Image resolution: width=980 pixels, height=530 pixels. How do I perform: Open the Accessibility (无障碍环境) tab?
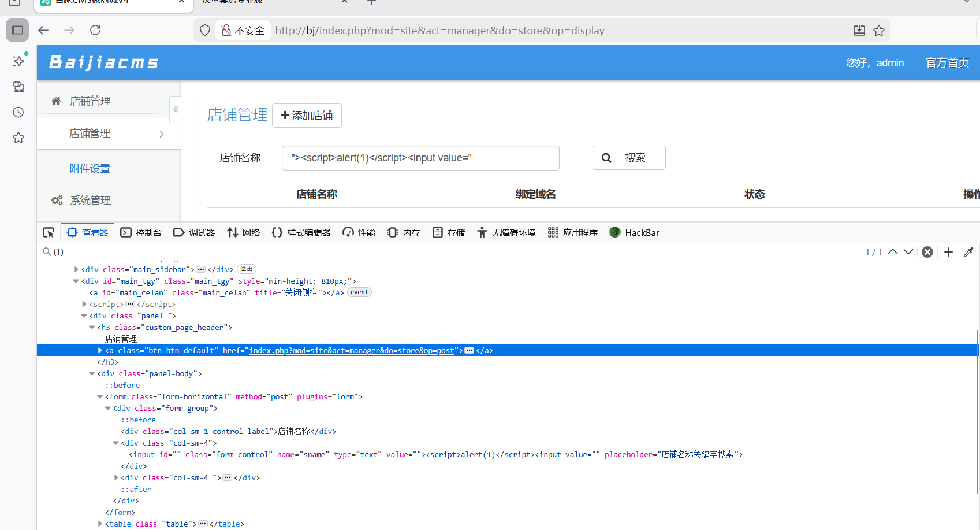pyautogui.click(x=506, y=232)
